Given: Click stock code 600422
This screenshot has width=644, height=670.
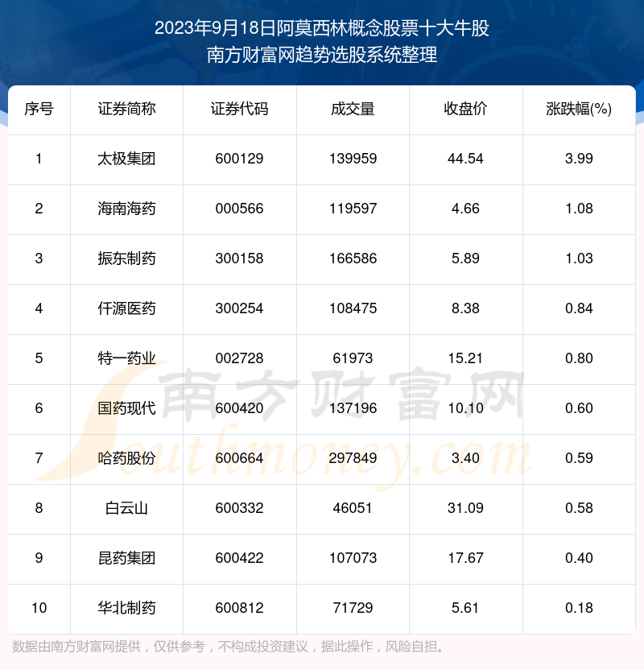Looking at the screenshot, I should [239, 558].
